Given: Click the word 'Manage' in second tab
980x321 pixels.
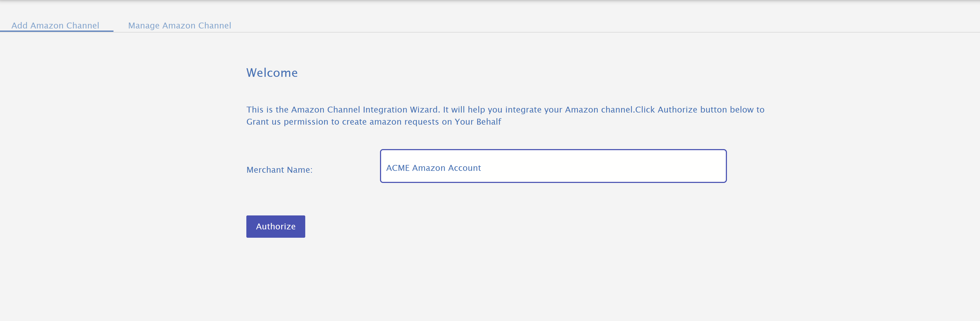Looking at the screenshot, I should (143, 26).
